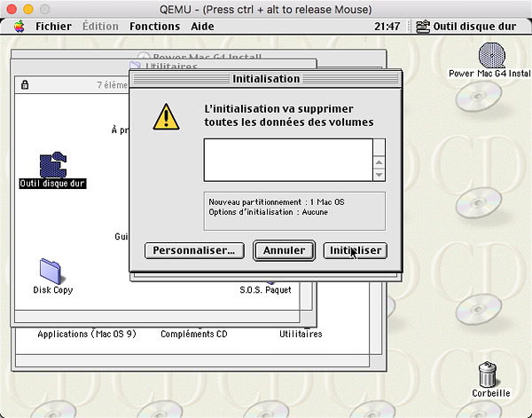Screen dimensions: 532x418
Task: Open the Aide menu
Action: click(x=202, y=26)
